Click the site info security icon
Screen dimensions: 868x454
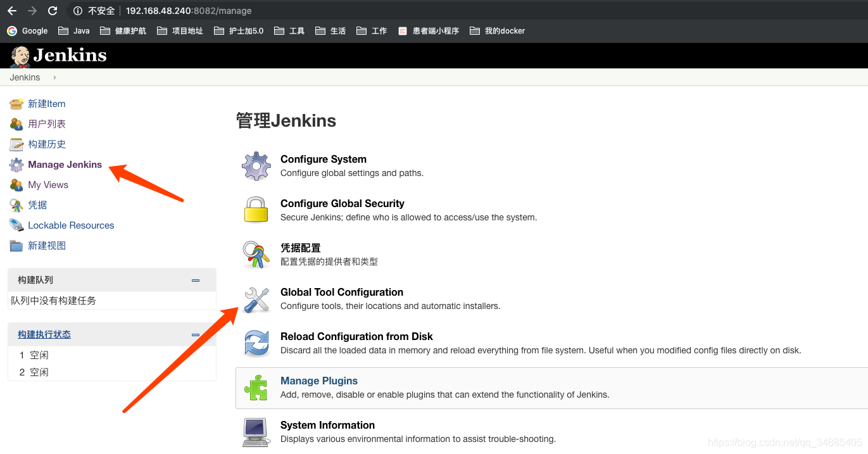click(79, 11)
